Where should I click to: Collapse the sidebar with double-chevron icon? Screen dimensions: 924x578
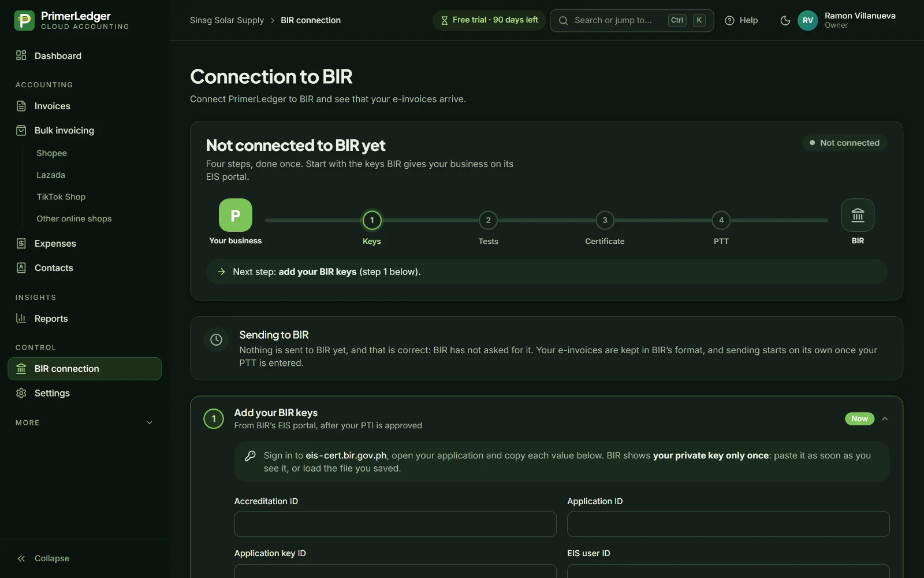21,558
